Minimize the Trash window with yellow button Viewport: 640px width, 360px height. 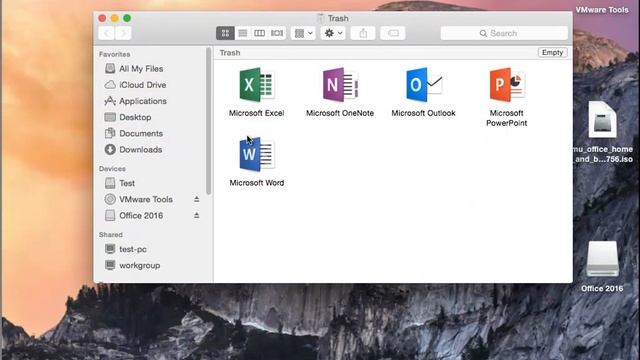point(115,18)
